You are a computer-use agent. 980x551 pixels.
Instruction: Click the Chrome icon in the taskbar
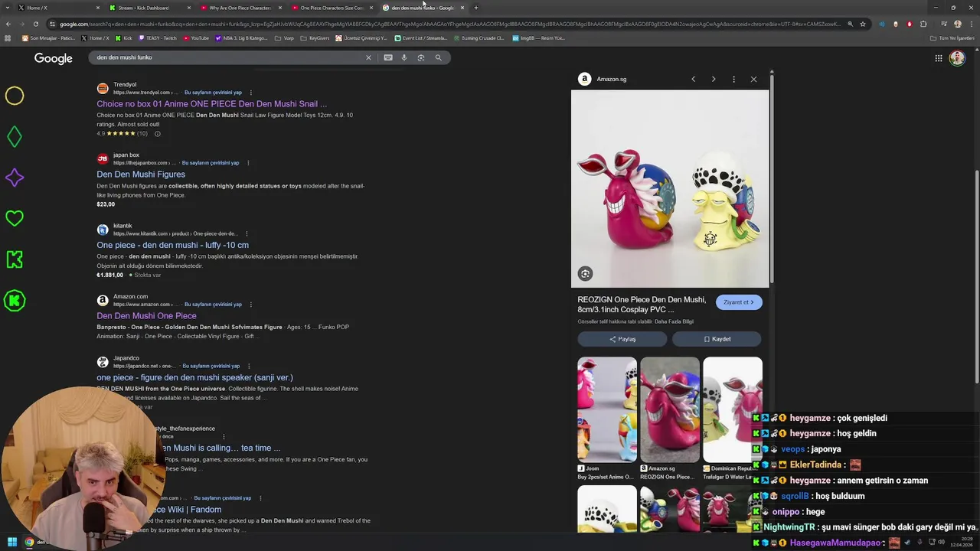(x=29, y=543)
